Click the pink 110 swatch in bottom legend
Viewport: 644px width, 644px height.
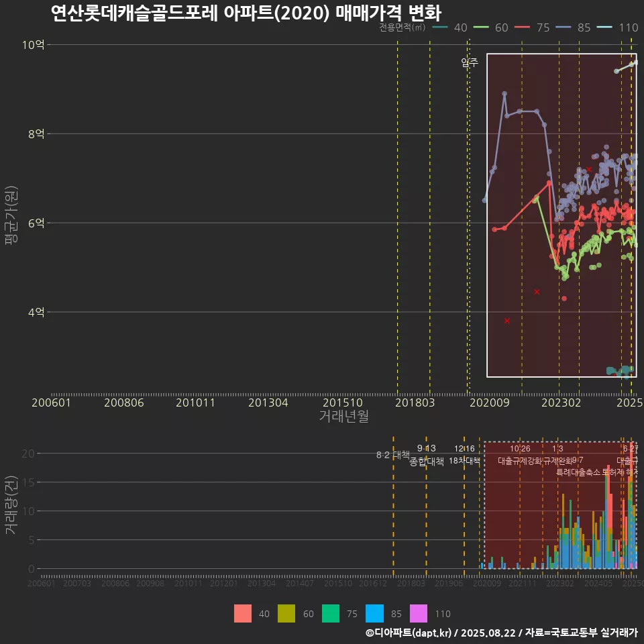[419, 614]
